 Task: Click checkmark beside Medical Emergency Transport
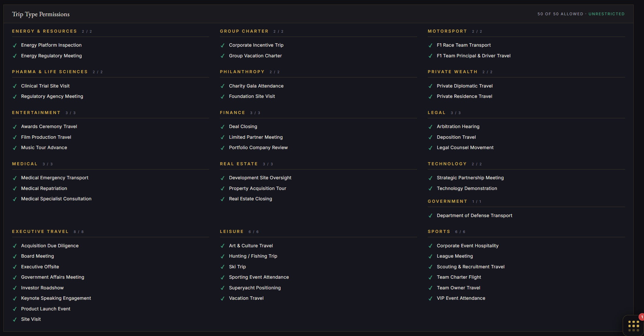click(x=15, y=178)
